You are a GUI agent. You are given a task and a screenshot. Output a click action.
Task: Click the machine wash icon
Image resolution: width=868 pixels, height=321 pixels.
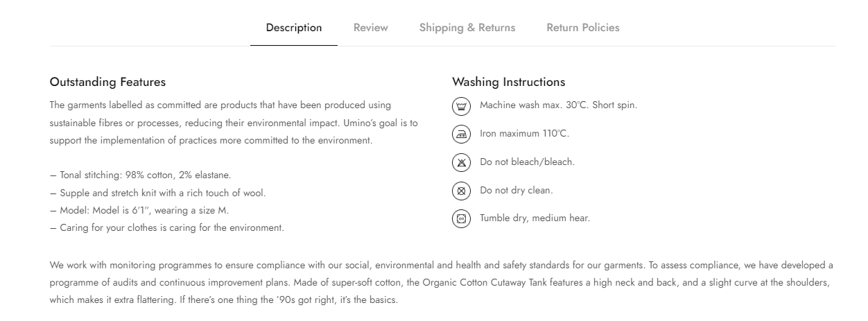[461, 106]
